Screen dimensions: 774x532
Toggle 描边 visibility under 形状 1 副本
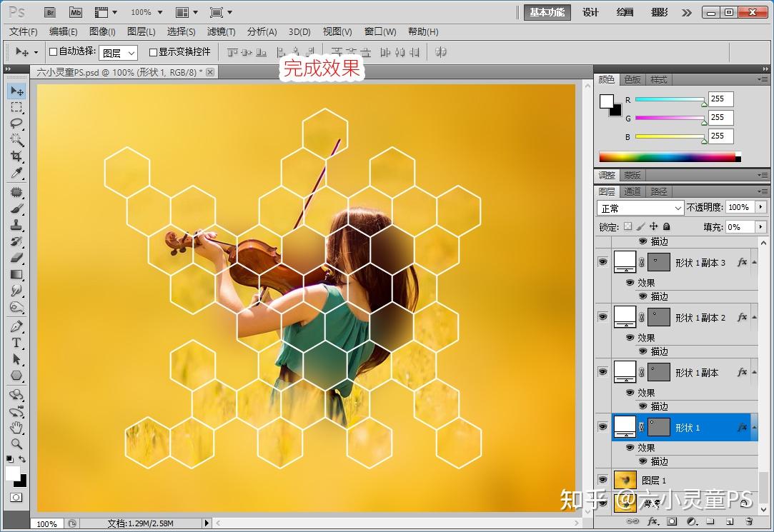642,406
